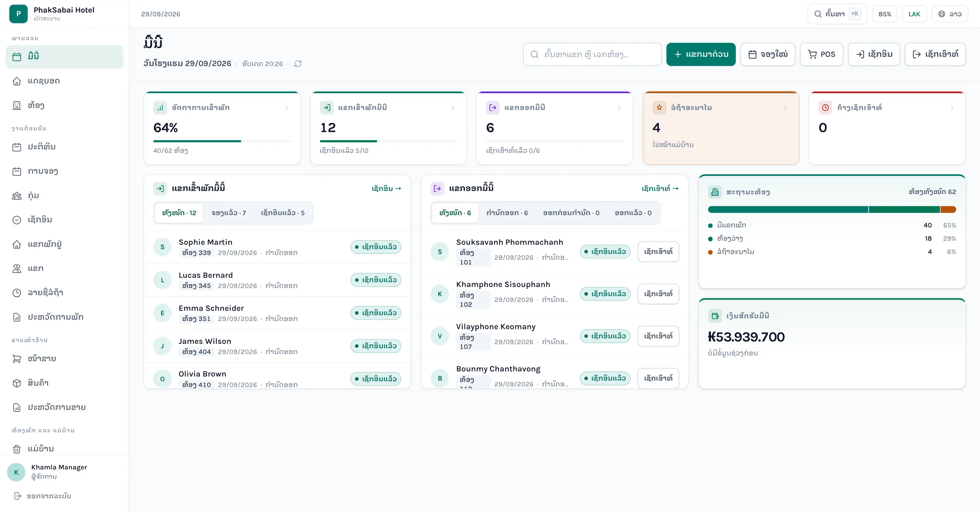Select the ກຳນົດອອກ · 6 tab
Image resolution: width=980 pixels, height=512 pixels.
click(507, 213)
